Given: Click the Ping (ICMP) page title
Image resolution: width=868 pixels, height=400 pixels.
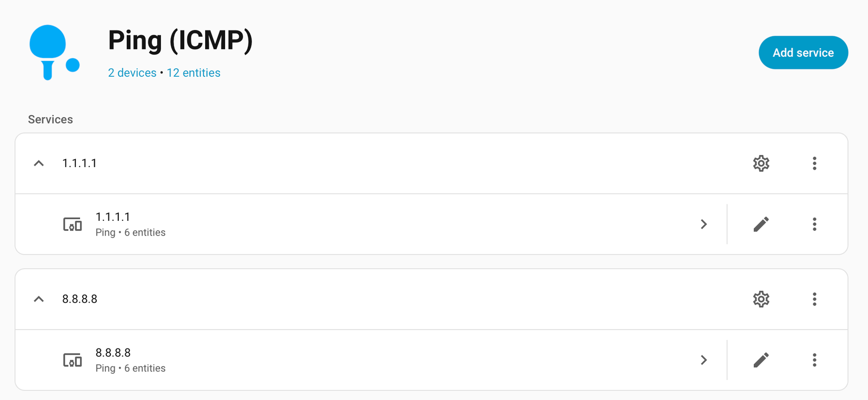Looking at the screenshot, I should [x=180, y=40].
